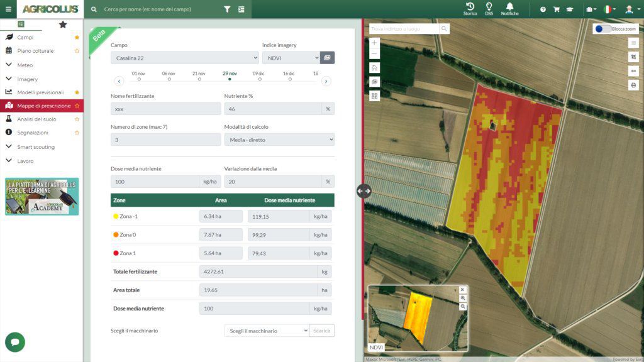Image resolution: width=644 pixels, height=362 pixels.
Task: Select Imagery in the left sidebar
Action: coord(28,78)
